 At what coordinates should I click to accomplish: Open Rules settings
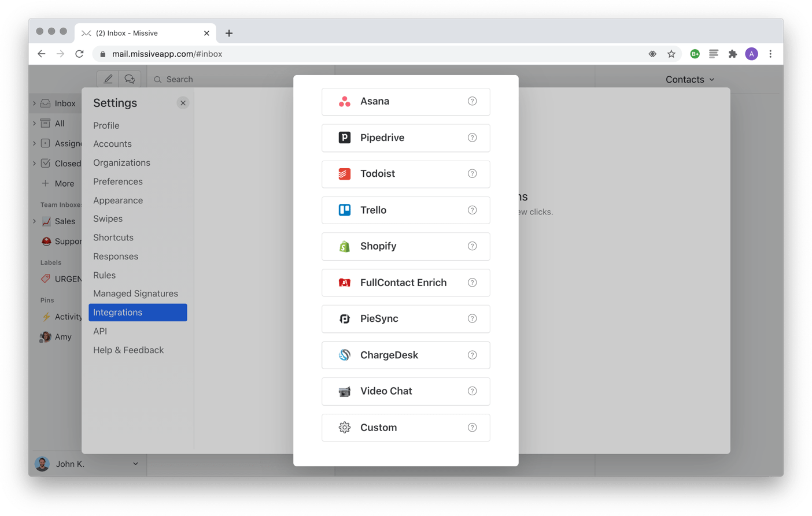point(104,275)
